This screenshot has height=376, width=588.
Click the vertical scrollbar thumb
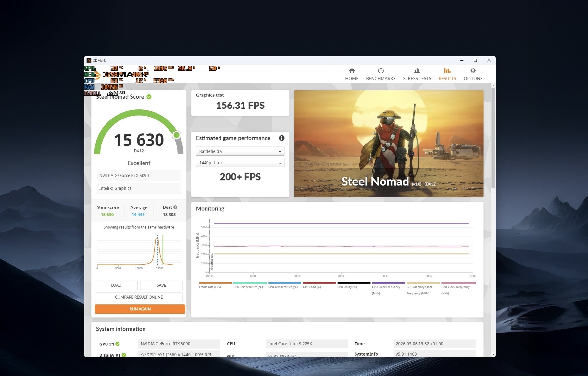click(493, 138)
